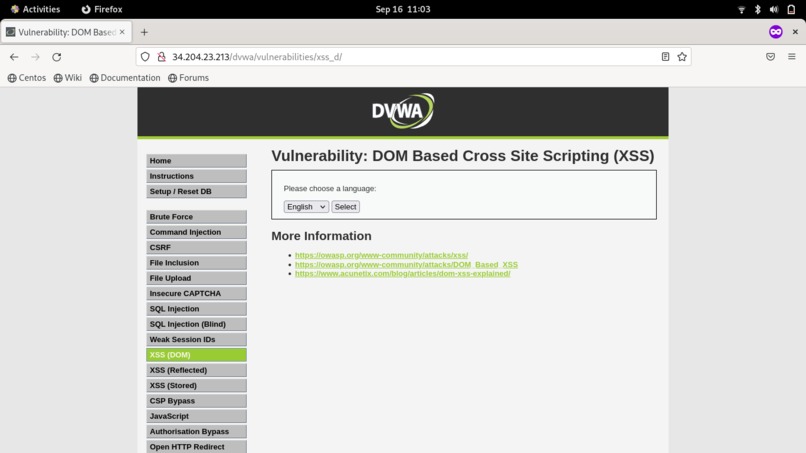Open the shield tracking protection icon
Image resolution: width=806 pixels, height=453 pixels.
click(x=145, y=57)
